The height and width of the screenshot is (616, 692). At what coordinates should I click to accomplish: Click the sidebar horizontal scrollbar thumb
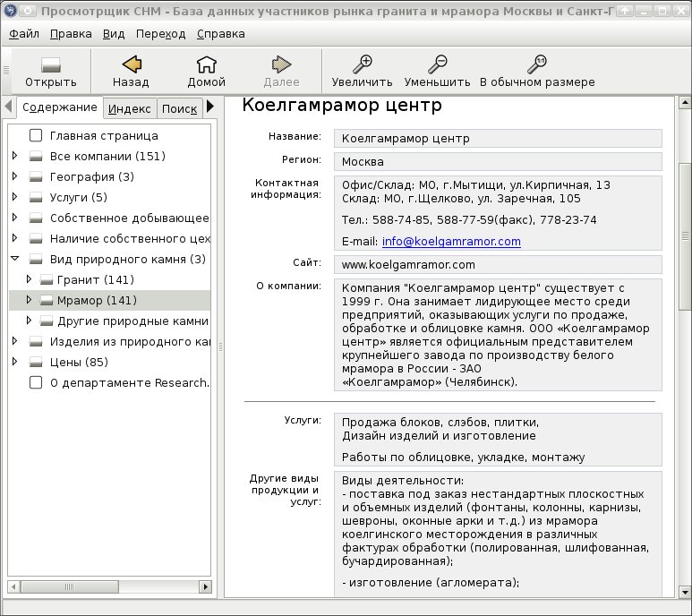point(70,586)
